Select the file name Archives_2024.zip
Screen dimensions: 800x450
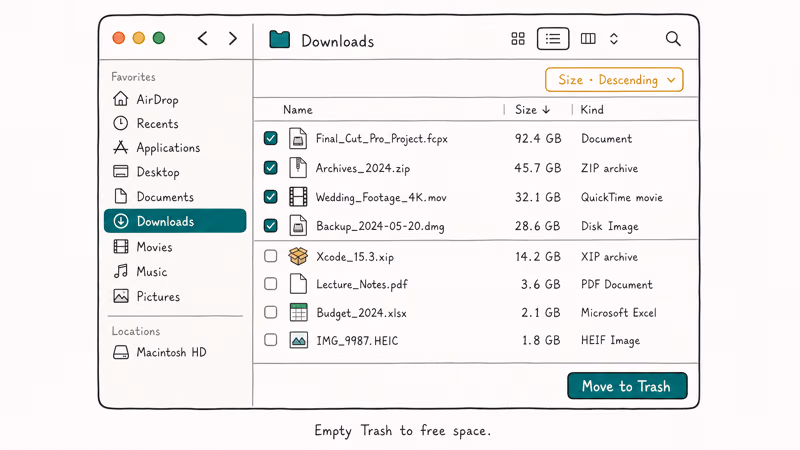coord(363,168)
